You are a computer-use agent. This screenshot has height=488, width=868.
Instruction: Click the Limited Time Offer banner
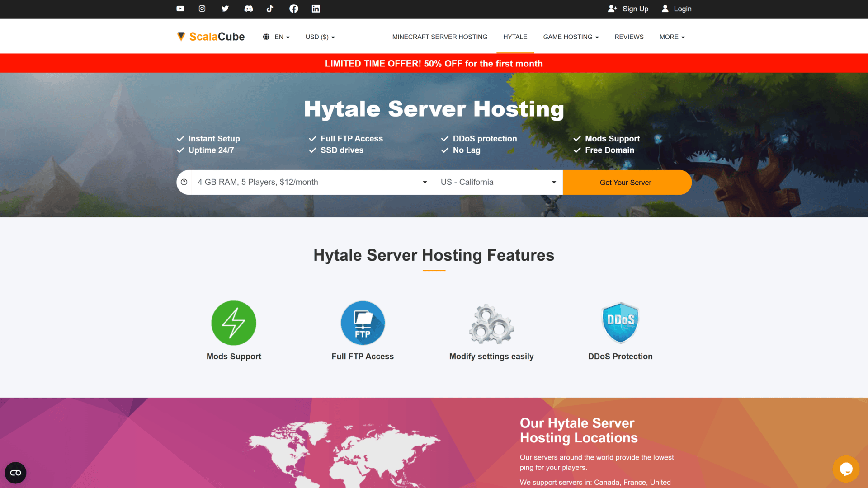(434, 63)
